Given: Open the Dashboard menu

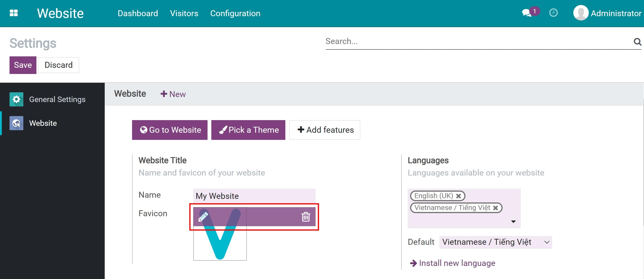Looking at the screenshot, I should click(138, 13).
